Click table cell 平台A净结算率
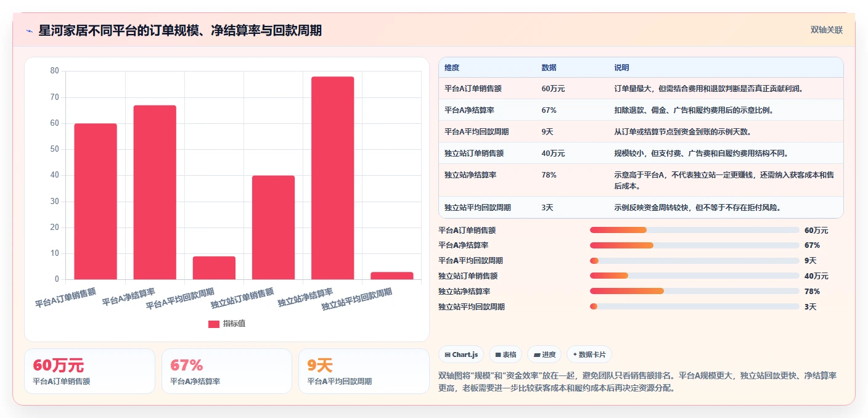Screen dimensions: 868x418 [469, 110]
